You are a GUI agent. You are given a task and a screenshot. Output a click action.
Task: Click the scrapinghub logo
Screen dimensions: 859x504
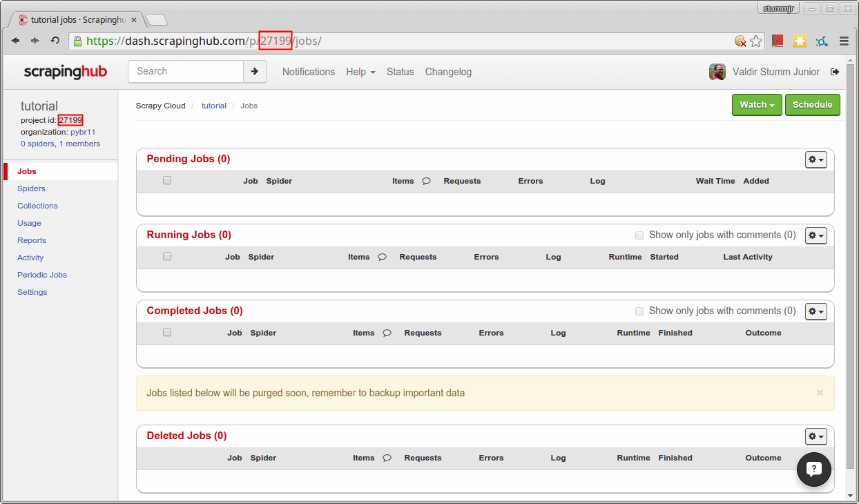(66, 71)
